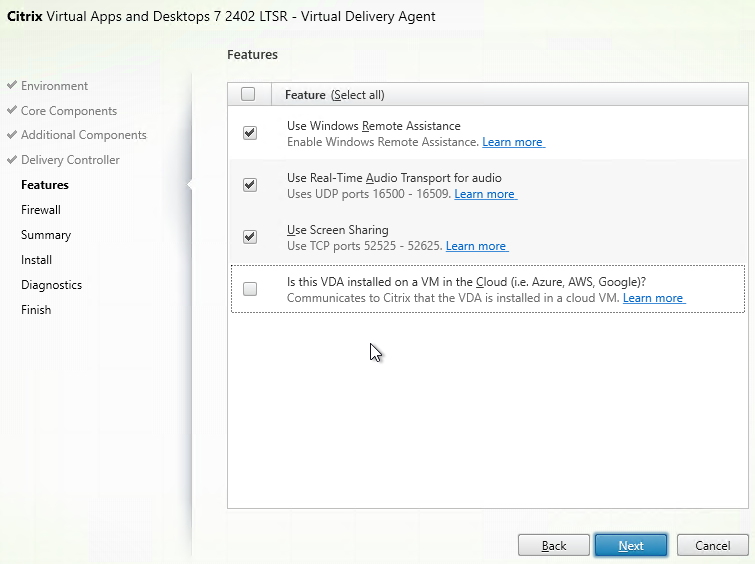
Task: Select the Install step in sidebar
Action: 36,260
